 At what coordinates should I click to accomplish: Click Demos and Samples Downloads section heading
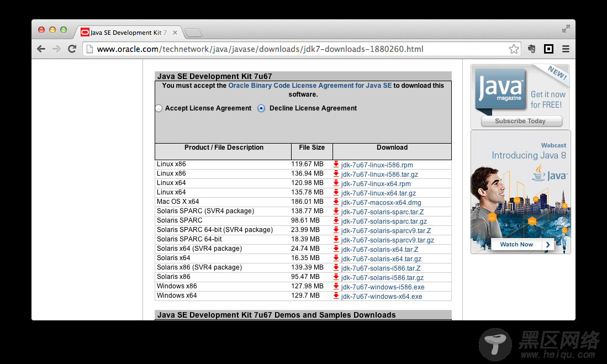pyautogui.click(x=276, y=315)
